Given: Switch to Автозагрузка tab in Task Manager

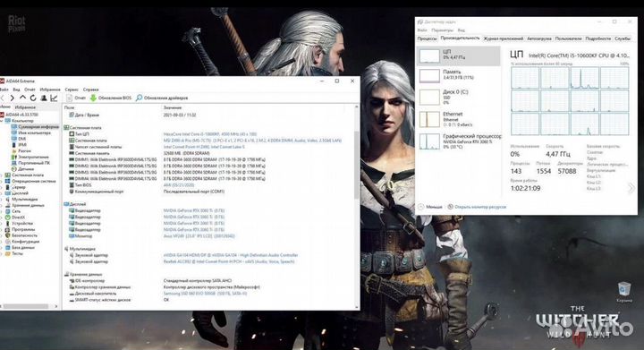Looking at the screenshot, I should point(538,38).
